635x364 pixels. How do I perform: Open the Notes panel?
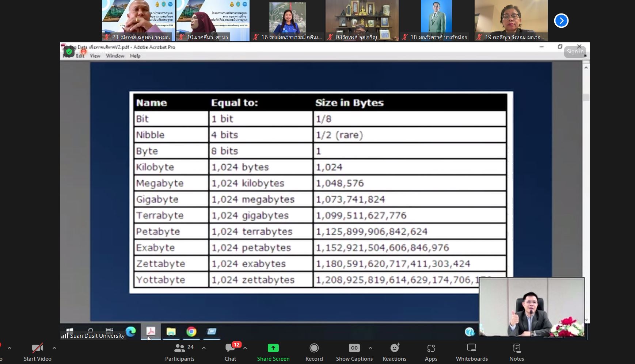pyautogui.click(x=517, y=352)
